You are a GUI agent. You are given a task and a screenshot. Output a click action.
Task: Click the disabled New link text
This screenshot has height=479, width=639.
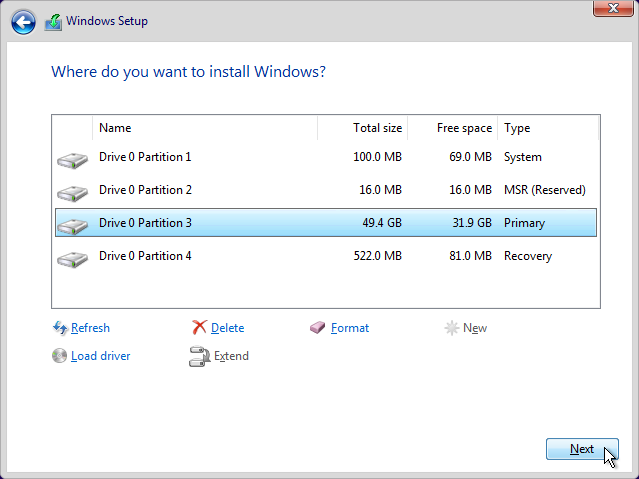coord(475,328)
